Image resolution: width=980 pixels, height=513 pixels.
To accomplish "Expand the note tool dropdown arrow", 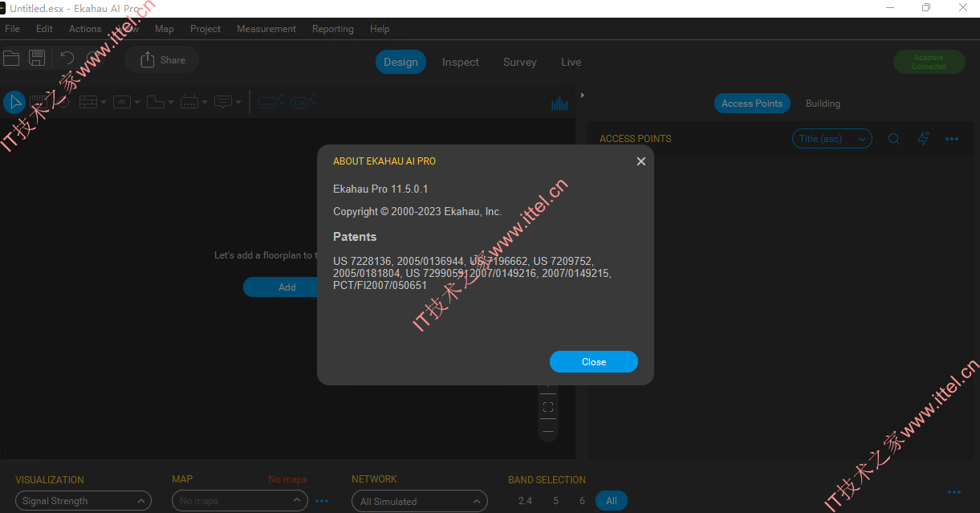I will point(238,102).
